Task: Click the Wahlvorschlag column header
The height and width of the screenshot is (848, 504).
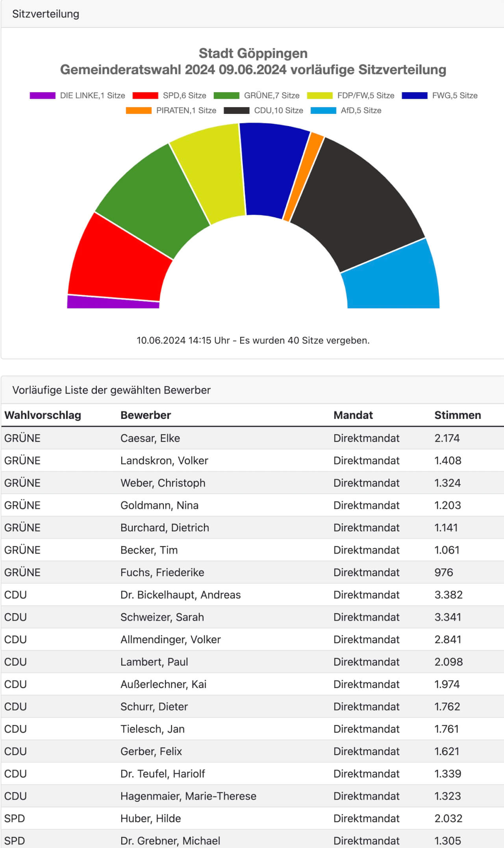Action: [43, 415]
